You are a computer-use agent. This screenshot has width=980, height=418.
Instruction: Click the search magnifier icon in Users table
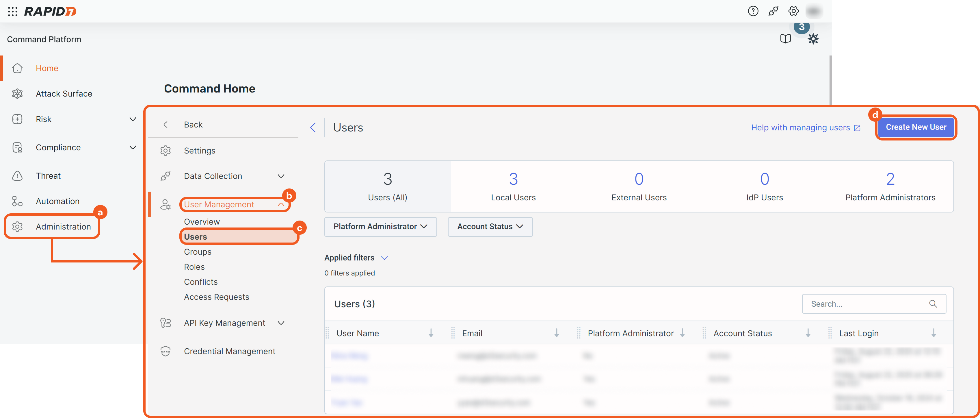coord(933,304)
